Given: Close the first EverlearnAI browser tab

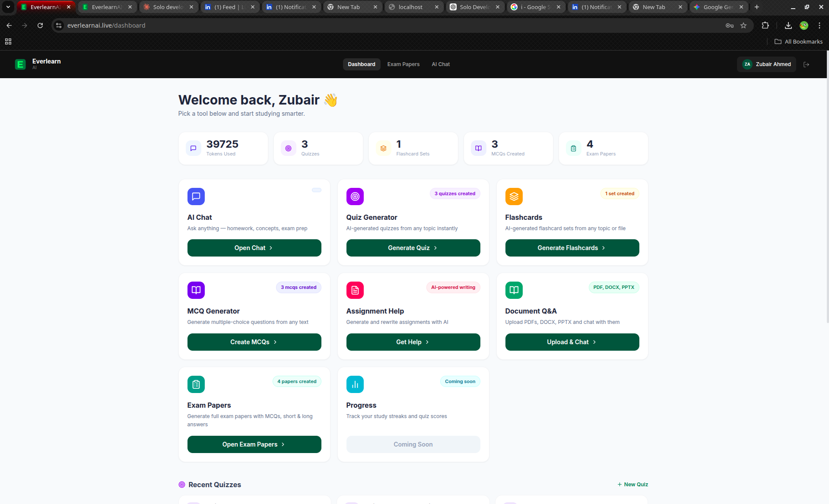Looking at the screenshot, I should 69,7.
